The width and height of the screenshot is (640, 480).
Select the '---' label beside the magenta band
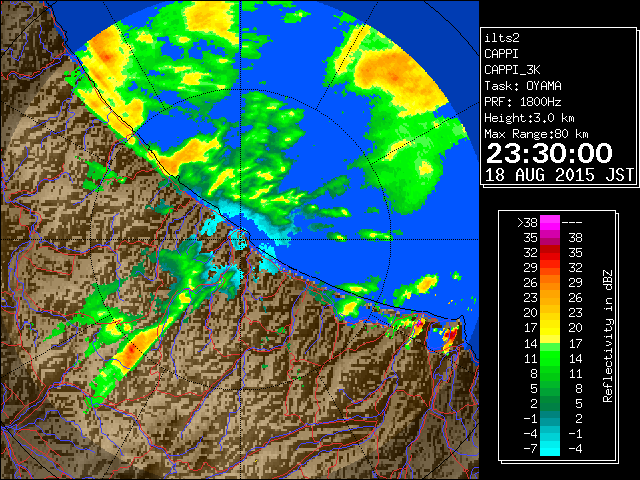(572, 222)
